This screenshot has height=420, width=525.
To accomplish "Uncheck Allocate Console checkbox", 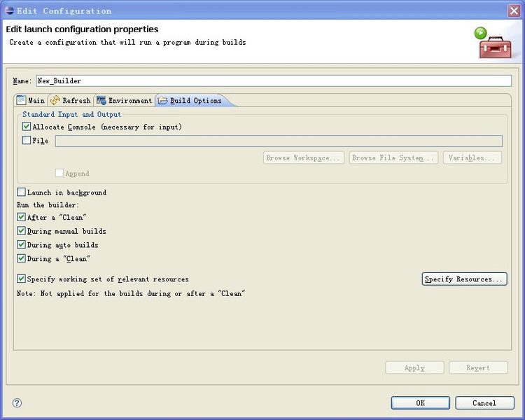I will (27, 127).
